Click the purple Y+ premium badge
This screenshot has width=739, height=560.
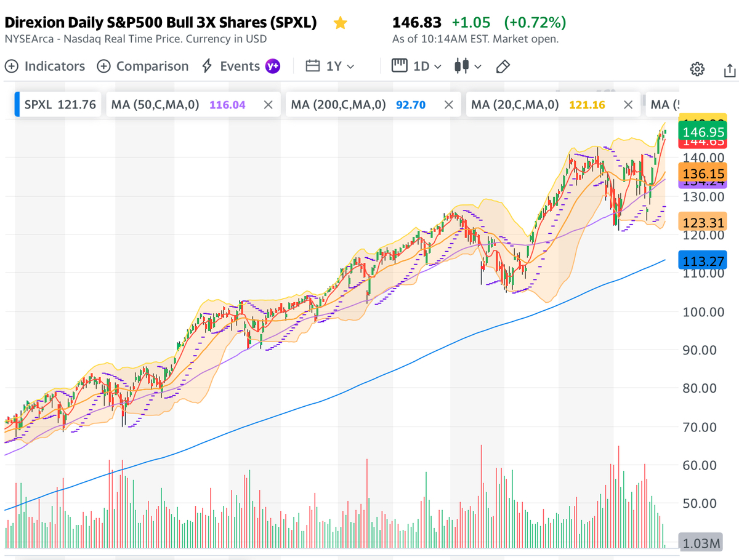[x=273, y=66]
